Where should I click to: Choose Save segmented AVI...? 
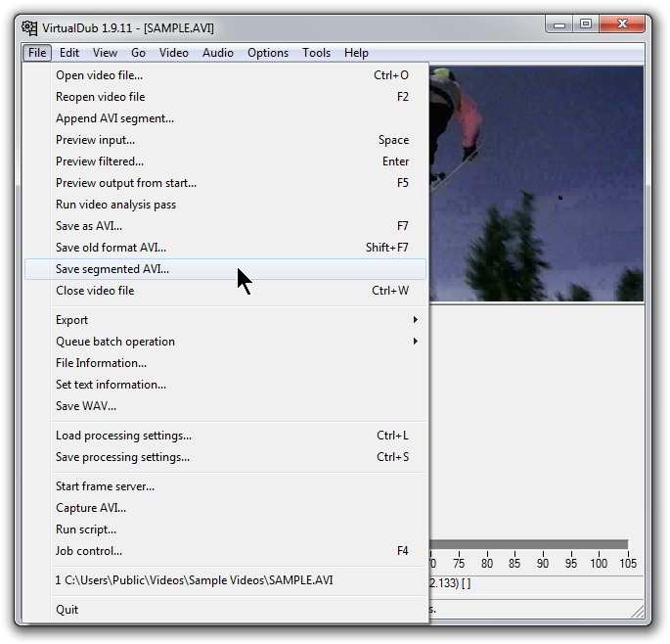pos(225,269)
